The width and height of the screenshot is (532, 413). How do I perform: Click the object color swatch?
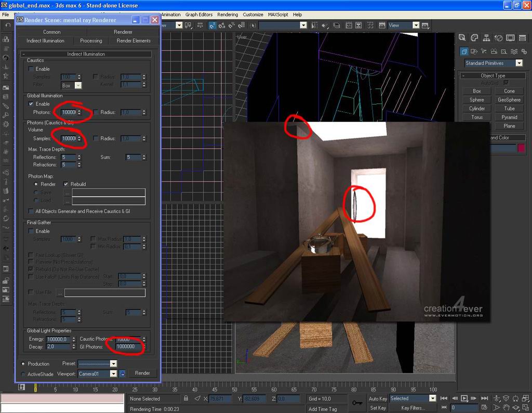(x=521, y=148)
